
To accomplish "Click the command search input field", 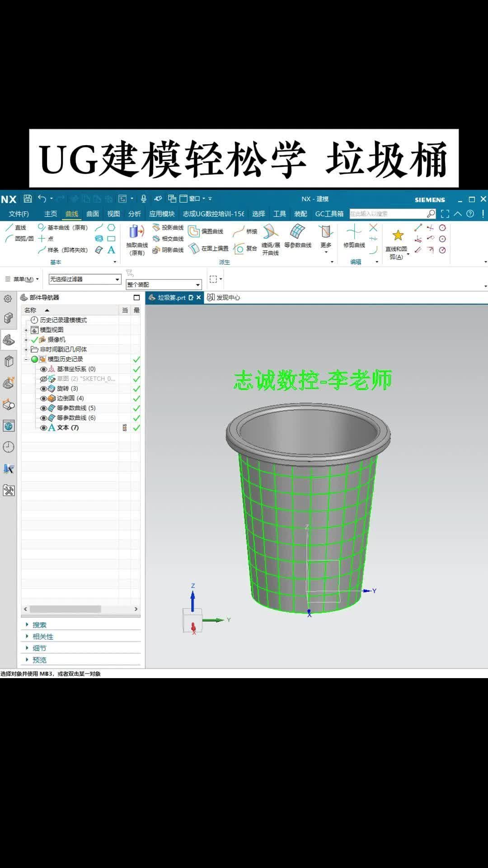I will tap(388, 214).
